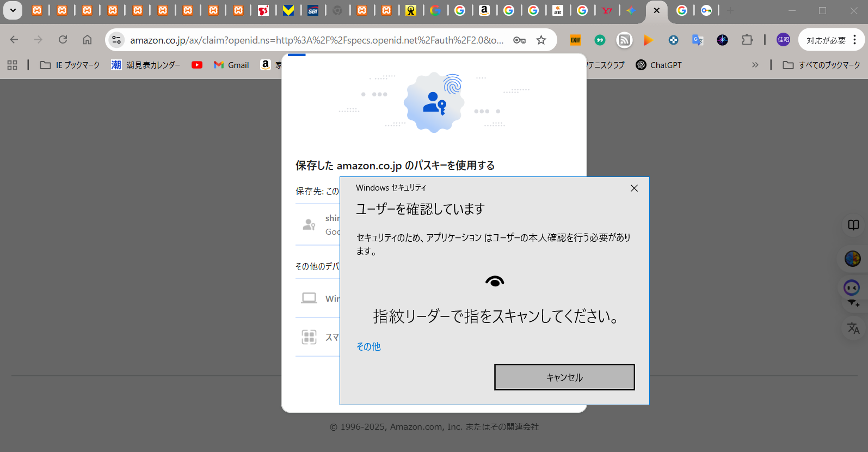Click the その他 link
The height and width of the screenshot is (452, 868).
click(x=368, y=346)
